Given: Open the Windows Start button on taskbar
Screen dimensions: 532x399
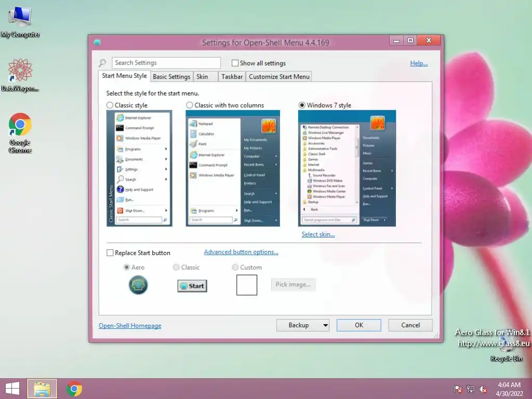Looking at the screenshot, I should [12, 389].
